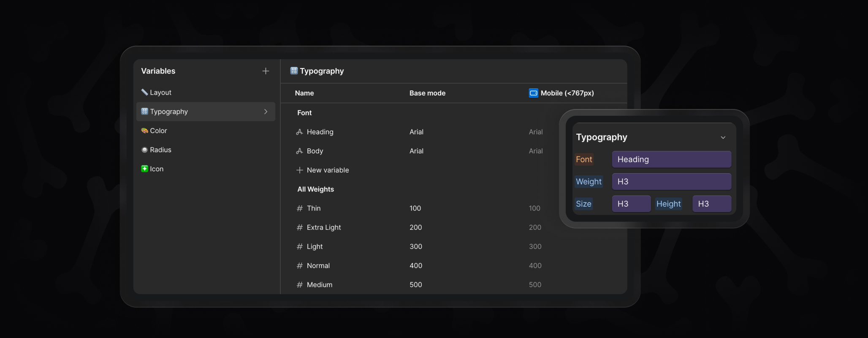
Task: Edit Light mobile value 300
Action: pos(535,246)
